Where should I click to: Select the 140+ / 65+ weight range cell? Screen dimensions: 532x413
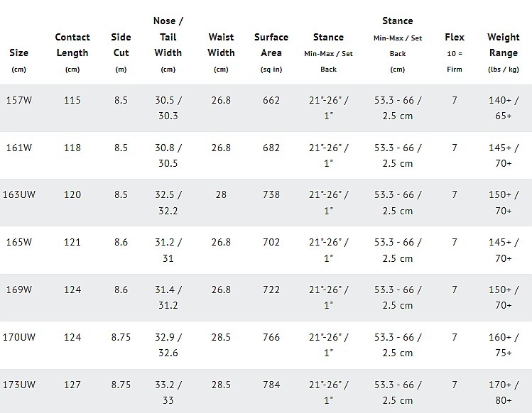click(x=503, y=108)
